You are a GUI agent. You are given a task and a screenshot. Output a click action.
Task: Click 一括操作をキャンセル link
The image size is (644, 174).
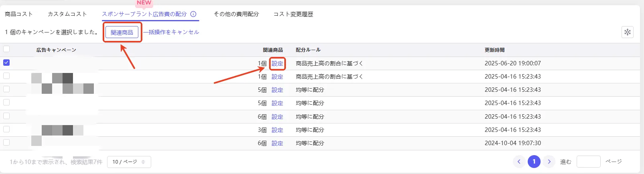171,32
